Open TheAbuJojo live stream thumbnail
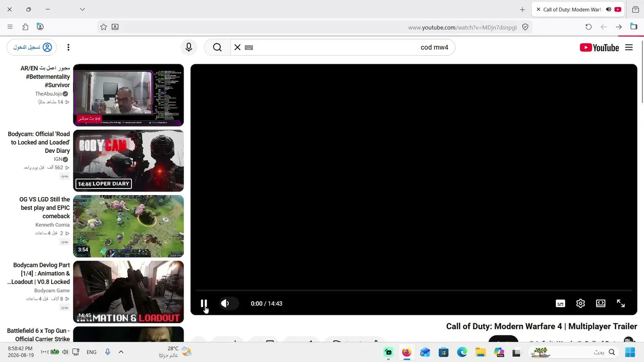 point(128,95)
